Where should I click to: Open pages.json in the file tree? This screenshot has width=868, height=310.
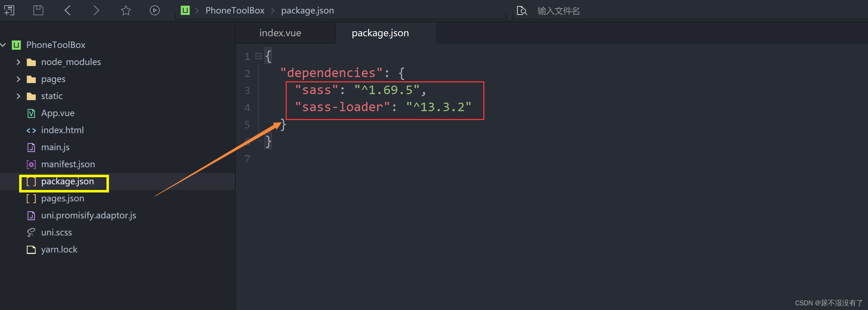[62, 198]
